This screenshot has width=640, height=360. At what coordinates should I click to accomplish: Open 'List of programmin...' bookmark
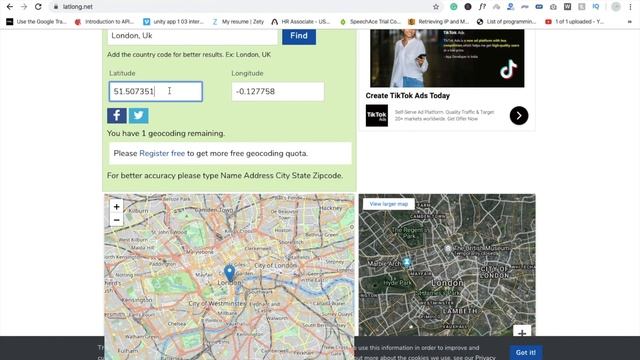506,22
